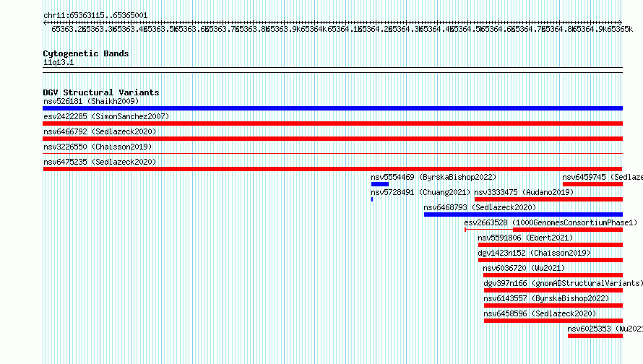
Task: Click the 11q13.1 cytogenetic band label
Action: click(x=59, y=62)
